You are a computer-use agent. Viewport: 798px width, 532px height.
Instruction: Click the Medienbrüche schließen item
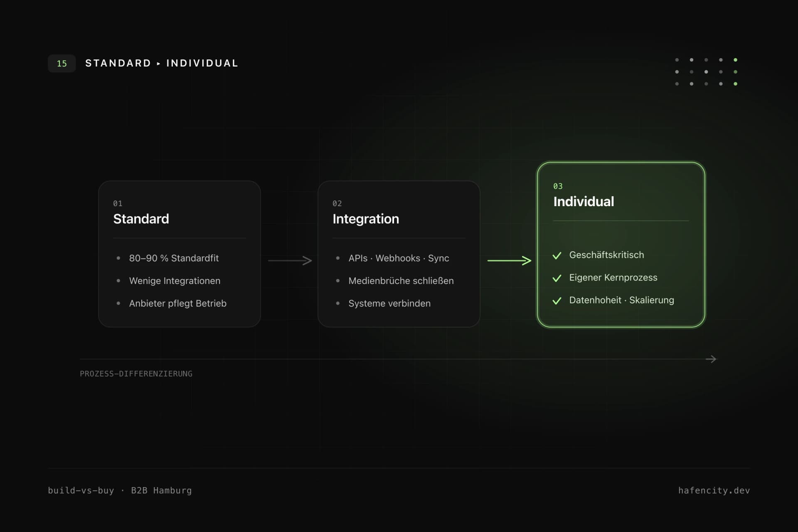tap(401, 281)
